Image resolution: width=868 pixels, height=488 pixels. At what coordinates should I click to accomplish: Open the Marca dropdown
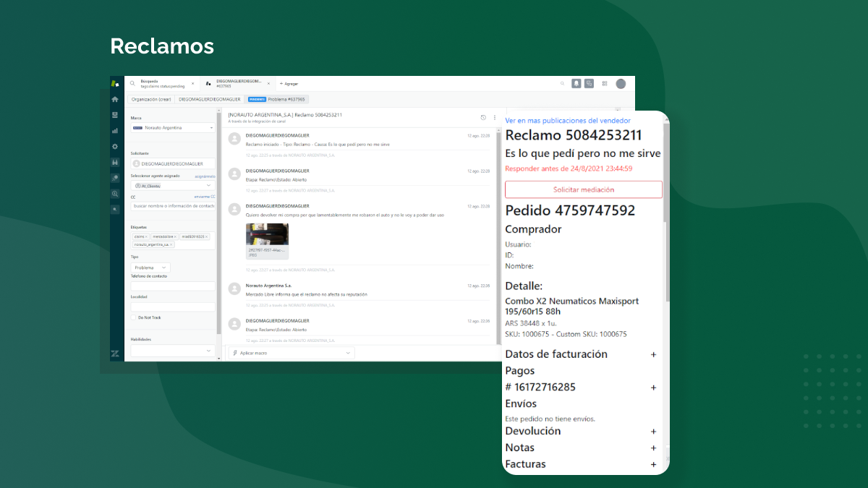pyautogui.click(x=173, y=128)
